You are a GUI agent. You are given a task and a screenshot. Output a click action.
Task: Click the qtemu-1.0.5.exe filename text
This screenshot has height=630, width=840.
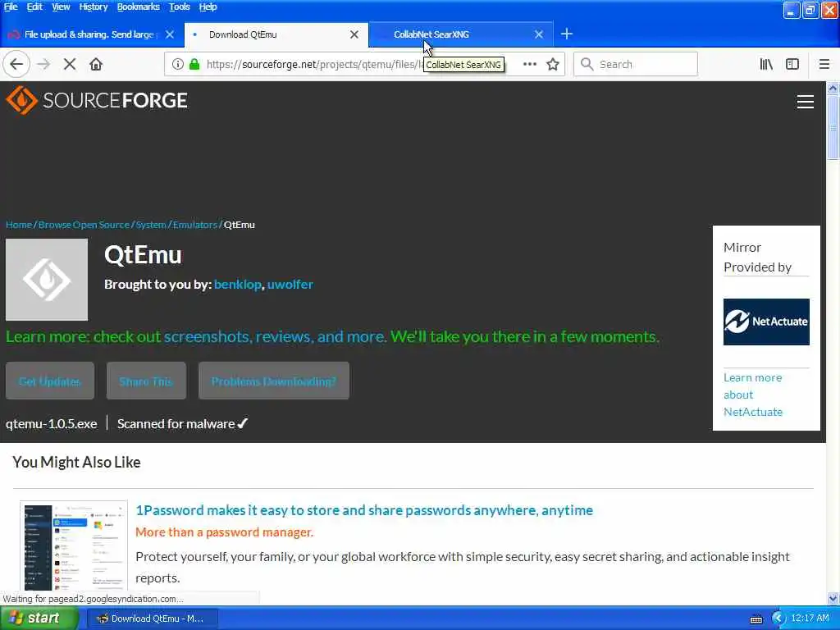click(52, 424)
